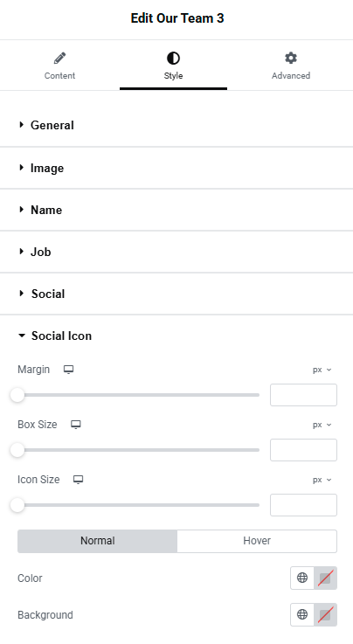Click the Box Size value input field
The image size is (353, 644).
pos(303,450)
